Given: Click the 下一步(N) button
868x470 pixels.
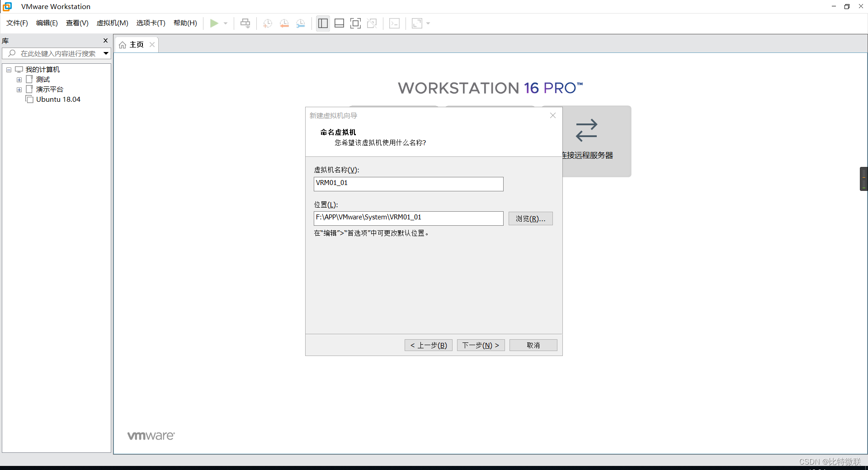Looking at the screenshot, I should (x=481, y=345).
